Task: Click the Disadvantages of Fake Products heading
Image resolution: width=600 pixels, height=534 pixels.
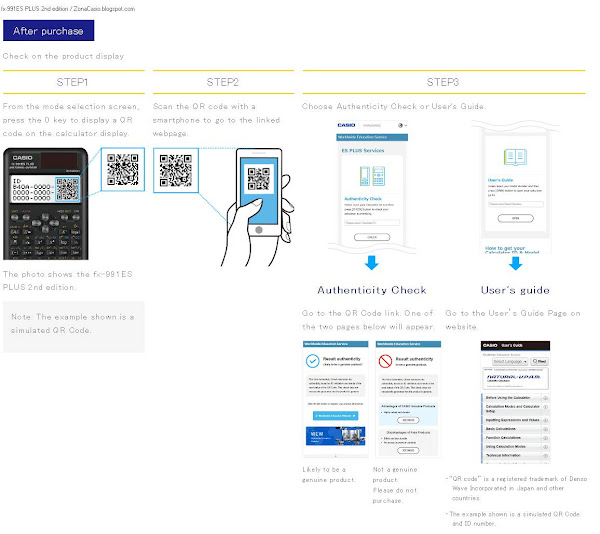Action: 408,432
